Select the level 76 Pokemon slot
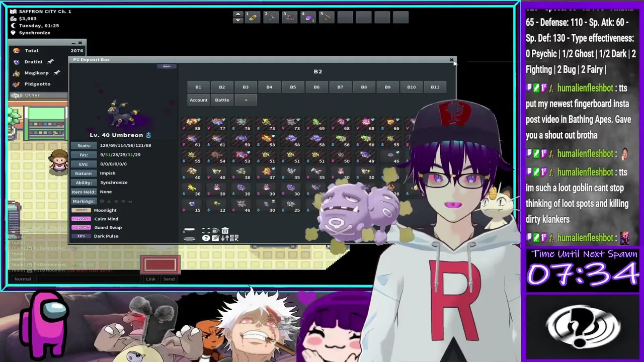Image resolution: width=644 pixels, height=362 pixels. point(242,125)
